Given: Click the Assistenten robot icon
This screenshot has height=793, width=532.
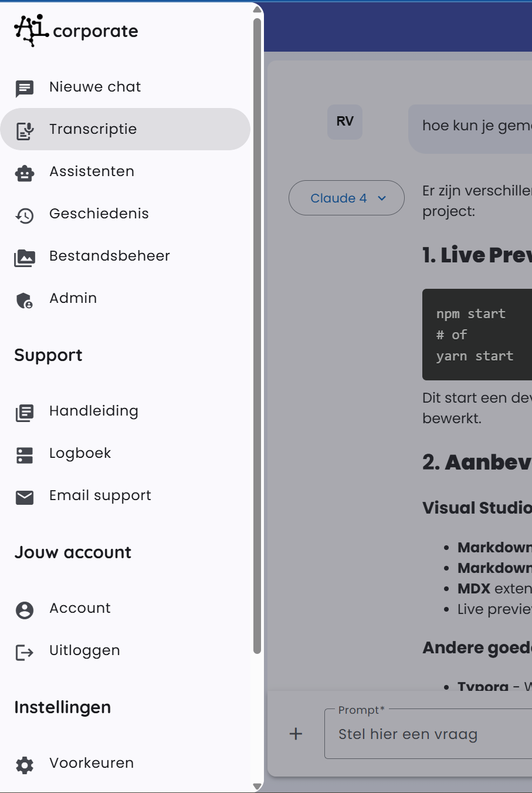Looking at the screenshot, I should pos(25,173).
